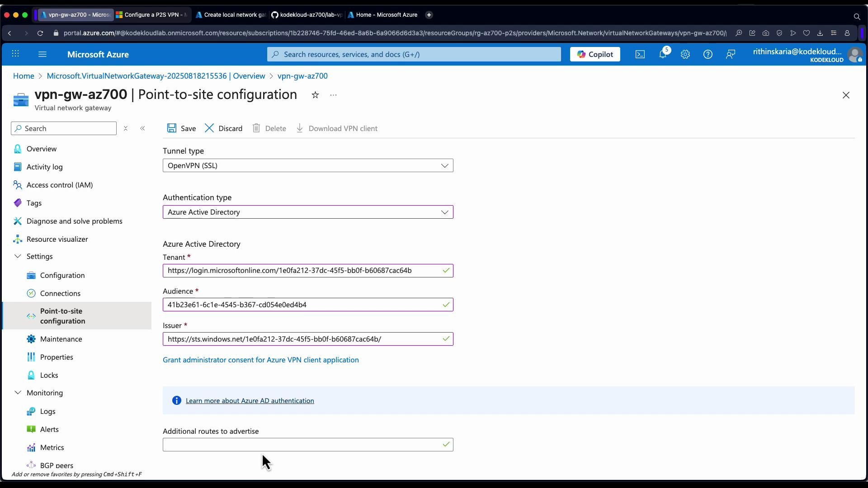The width and height of the screenshot is (868, 488).
Task: Click the Microsoft Azure logo text
Action: pos(98,54)
